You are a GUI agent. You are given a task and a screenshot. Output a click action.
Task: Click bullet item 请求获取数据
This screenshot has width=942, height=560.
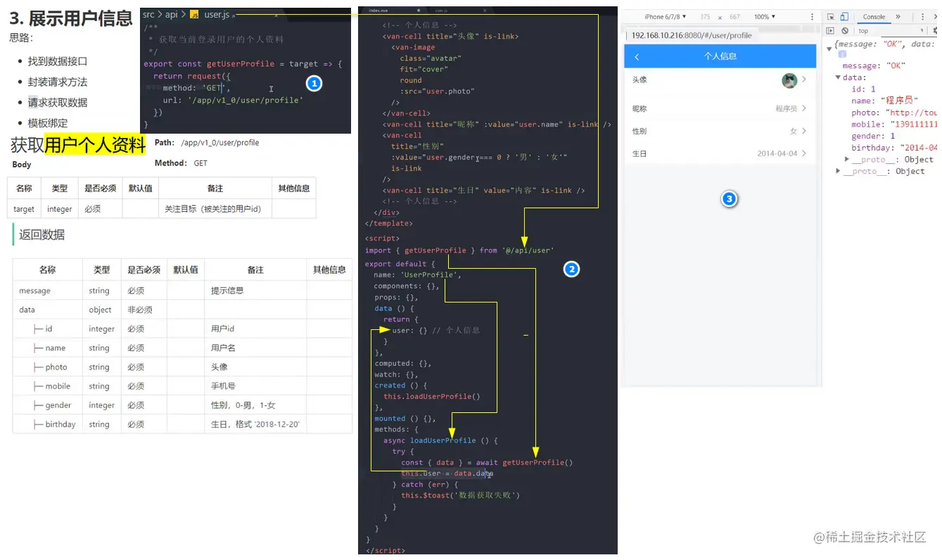click(58, 102)
